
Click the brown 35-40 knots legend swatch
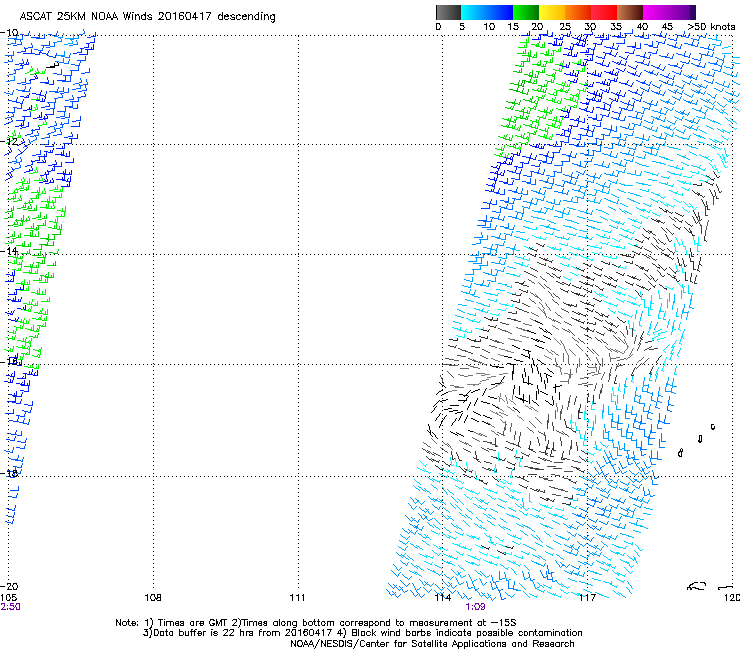pos(630,12)
